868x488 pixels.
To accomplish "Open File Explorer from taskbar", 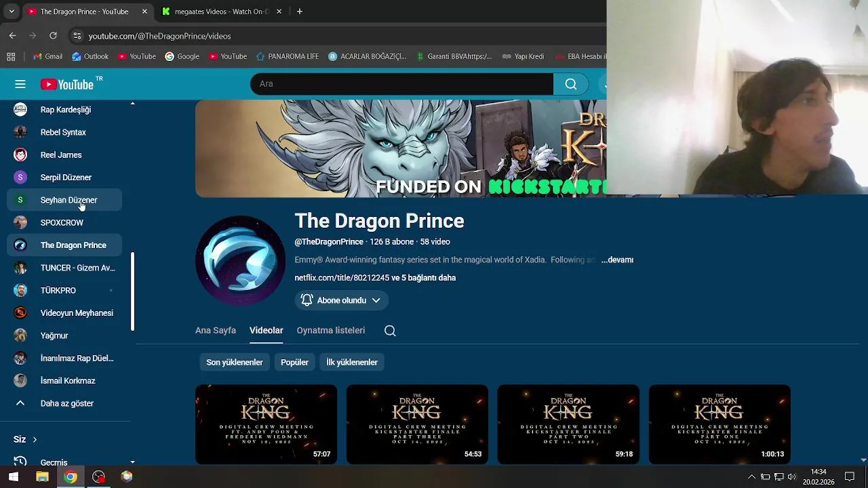I will pos(42,476).
